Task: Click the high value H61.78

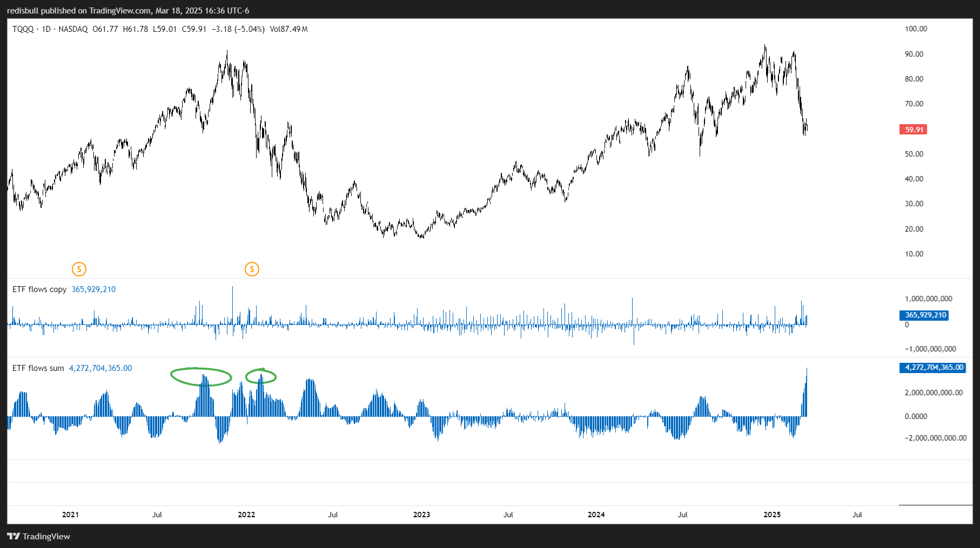Action: (x=136, y=29)
